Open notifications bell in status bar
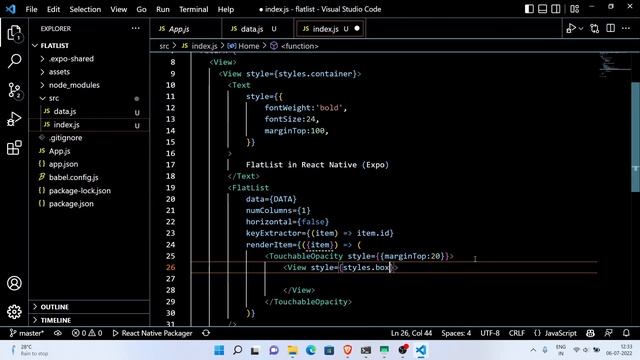 pos(627,333)
